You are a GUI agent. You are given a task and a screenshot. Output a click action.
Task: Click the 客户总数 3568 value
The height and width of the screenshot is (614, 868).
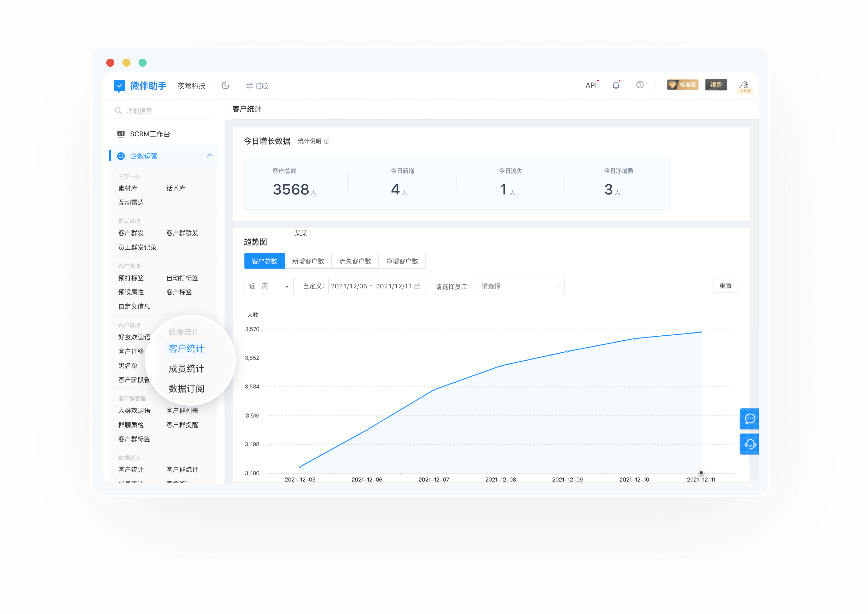[x=291, y=189]
